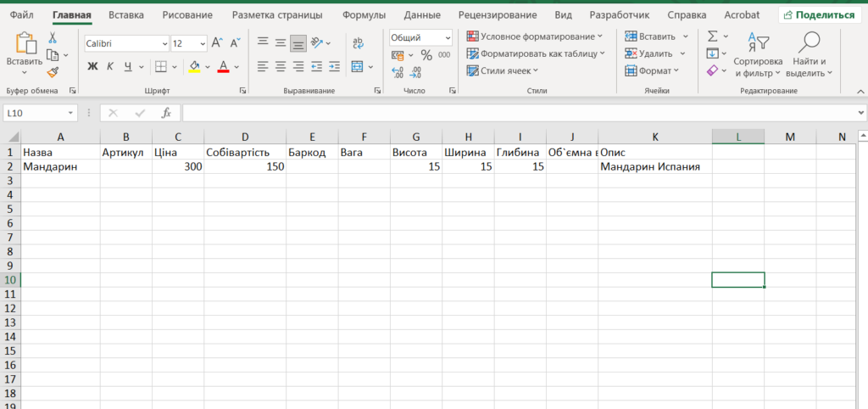Increase indent
This screenshot has width=868, height=409.
pyautogui.click(x=334, y=66)
